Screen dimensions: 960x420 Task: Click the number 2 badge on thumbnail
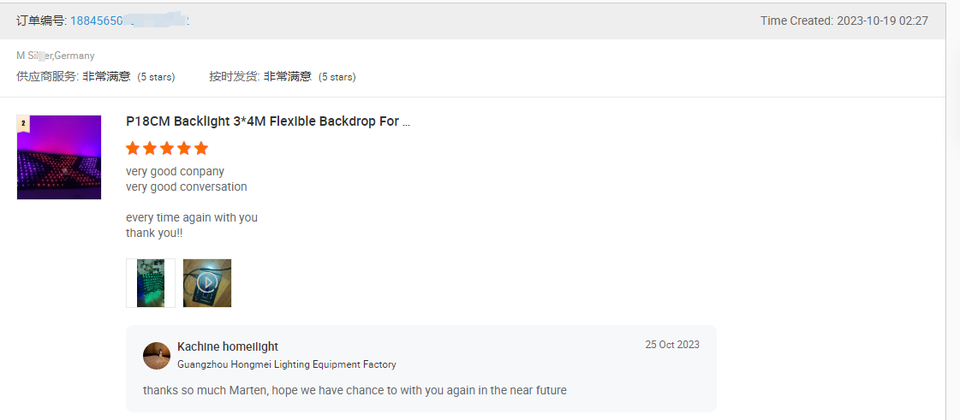23,124
